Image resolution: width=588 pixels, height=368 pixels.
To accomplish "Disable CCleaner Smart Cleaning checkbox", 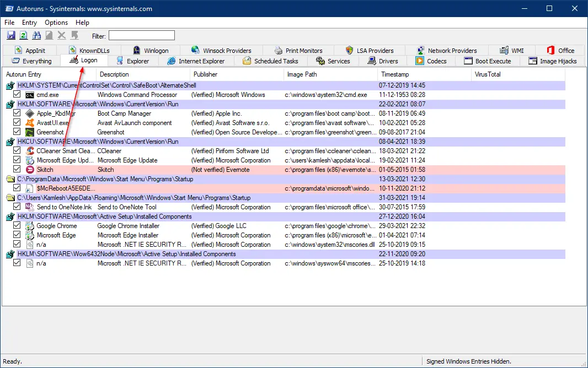I will tap(17, 150).
